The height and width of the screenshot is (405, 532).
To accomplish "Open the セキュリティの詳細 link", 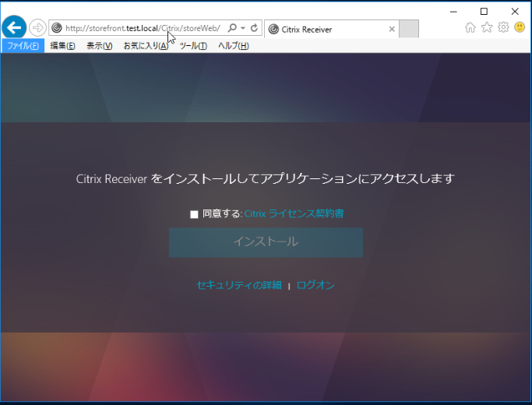I will (239, 285).
